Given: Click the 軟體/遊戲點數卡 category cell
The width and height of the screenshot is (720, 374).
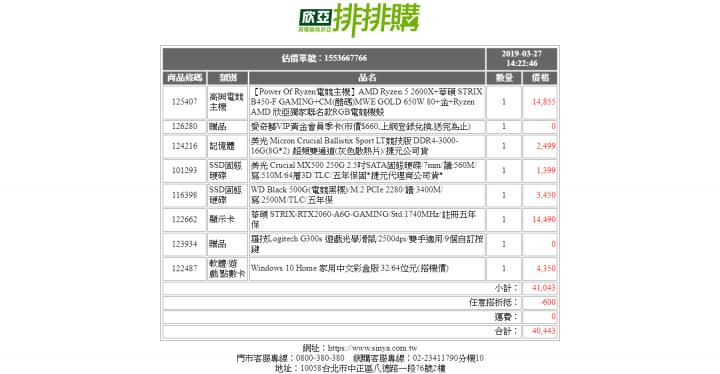Looking at the screenshot, I should tap(228, 268).
